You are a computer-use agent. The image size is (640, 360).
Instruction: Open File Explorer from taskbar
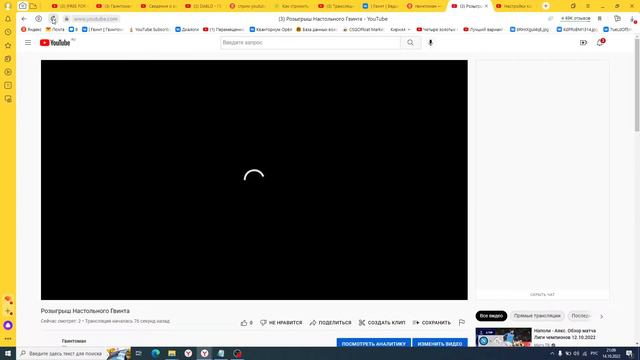pyautogui.click(x=172, y=353)
